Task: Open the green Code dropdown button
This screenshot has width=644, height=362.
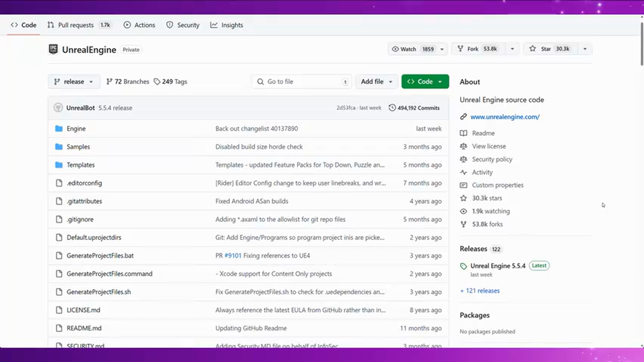Action: coord(425,81)
